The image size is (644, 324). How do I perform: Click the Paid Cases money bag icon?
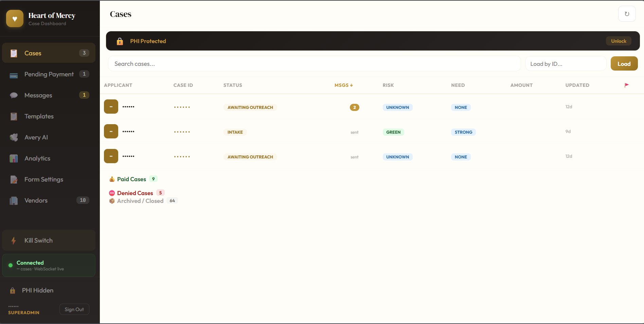(112, 179)
